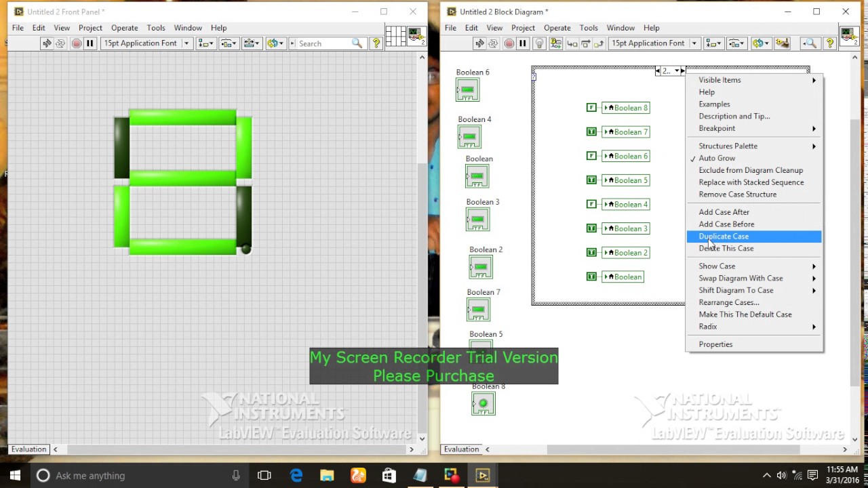
Task: Click Boolean 4 terminal on block diagram
Action: (x=469, y=137)
